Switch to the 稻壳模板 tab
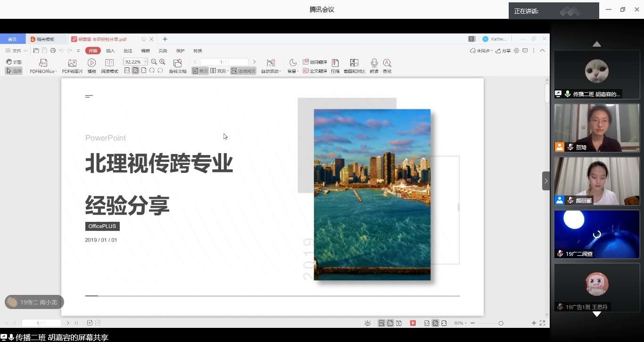This screenshot has height=342, width=644. coord(45,39)
